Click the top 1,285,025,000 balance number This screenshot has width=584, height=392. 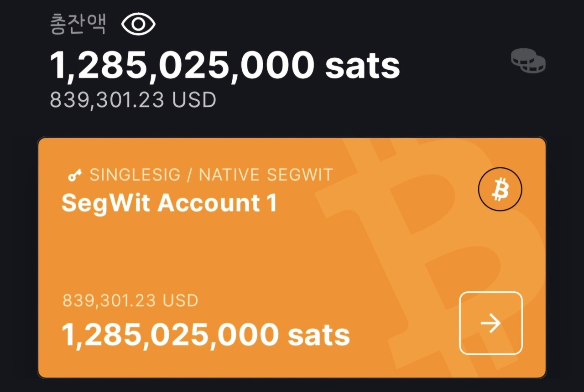(181, 65)
